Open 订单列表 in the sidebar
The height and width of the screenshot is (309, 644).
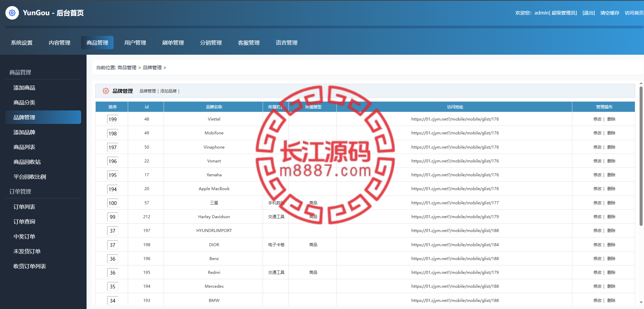(43, 207)
